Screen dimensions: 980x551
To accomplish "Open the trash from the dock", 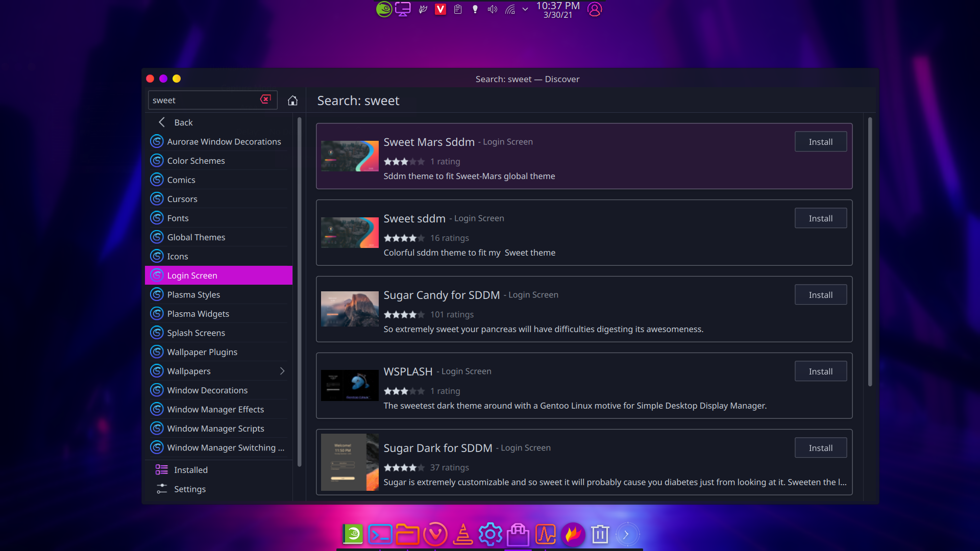I will click(600, 534).
